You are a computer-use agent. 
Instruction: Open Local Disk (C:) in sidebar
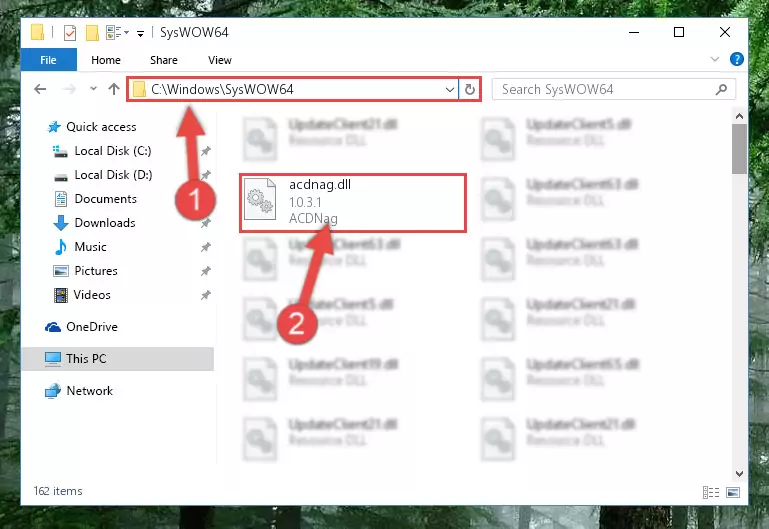(113, 151)
